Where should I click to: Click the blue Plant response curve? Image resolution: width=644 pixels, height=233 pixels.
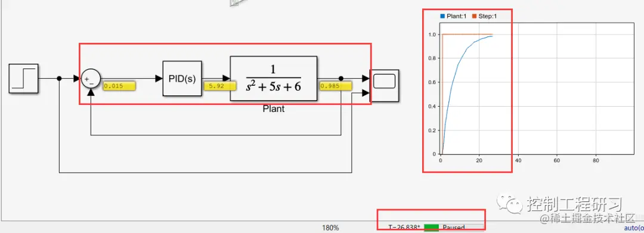[x=457, y=64]
